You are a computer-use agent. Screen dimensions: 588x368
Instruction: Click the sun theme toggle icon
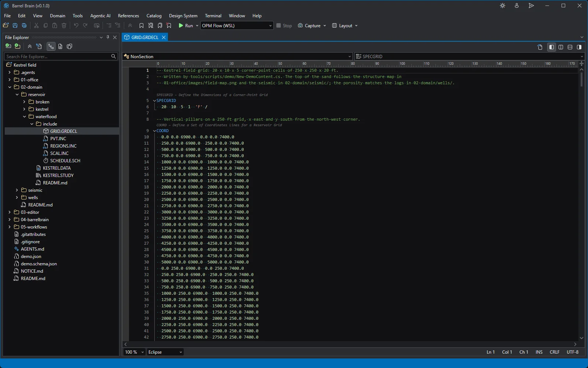(503, 6)
